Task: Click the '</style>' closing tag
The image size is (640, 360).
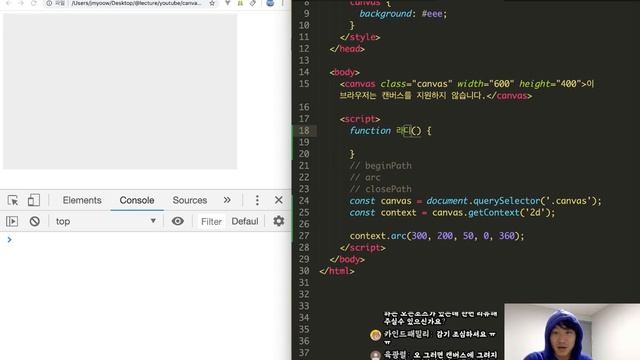Action: coord(360,37)
